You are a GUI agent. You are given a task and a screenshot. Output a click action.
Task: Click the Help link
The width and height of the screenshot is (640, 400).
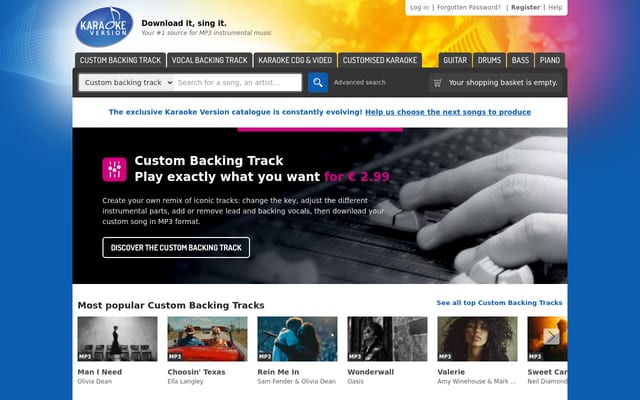click(x=555, y=7)
